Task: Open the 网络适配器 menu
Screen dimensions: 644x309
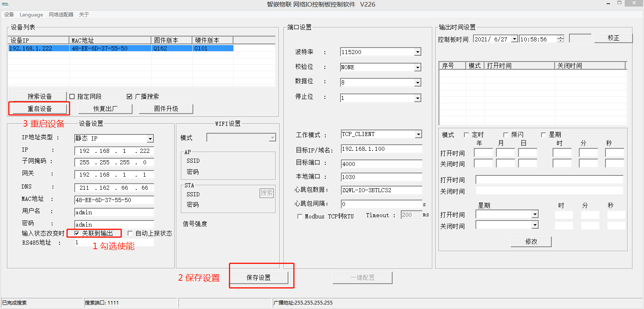Action: click(x=61, y=15)
